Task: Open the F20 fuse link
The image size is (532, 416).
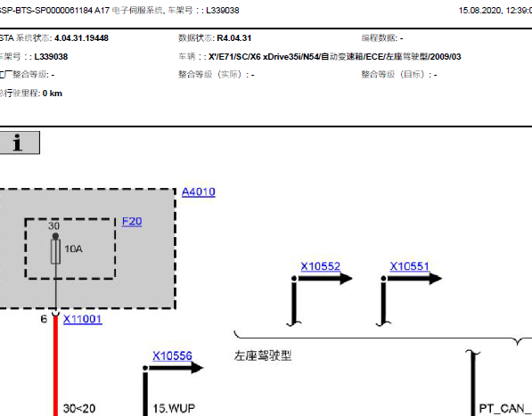Action: click(132, 222)
